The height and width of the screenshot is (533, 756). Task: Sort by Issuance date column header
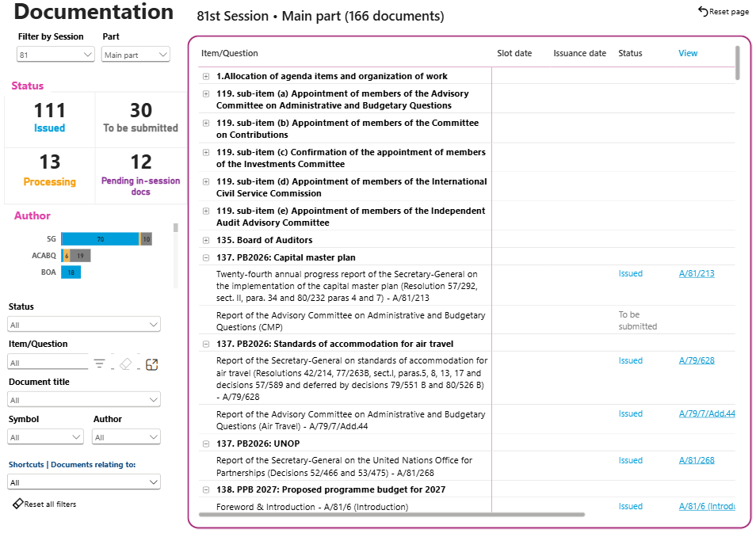579,53
